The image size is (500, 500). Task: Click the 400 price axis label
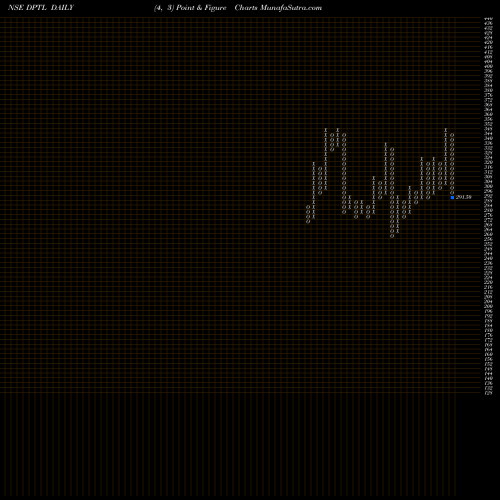click(x=488, y=67)
